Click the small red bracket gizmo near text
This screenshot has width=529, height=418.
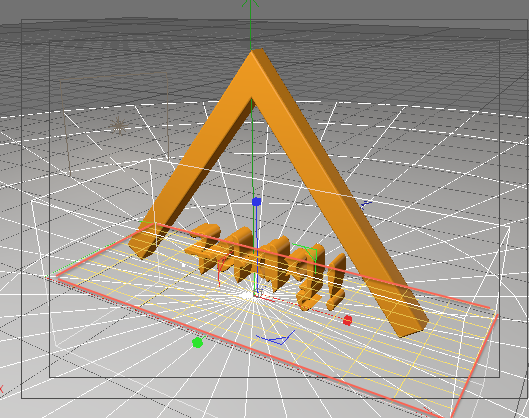[x=224, y=270]
